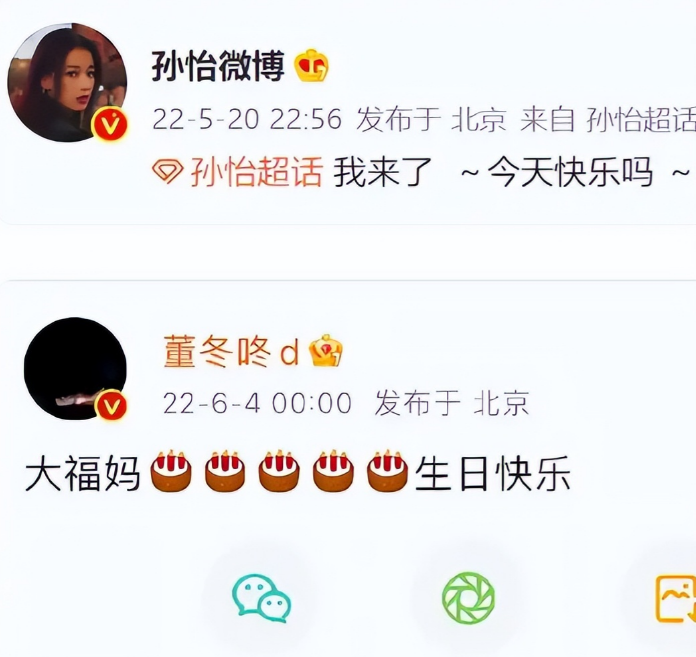Click the verified V badge on 董冬咚d's avatar

[111, 405]
